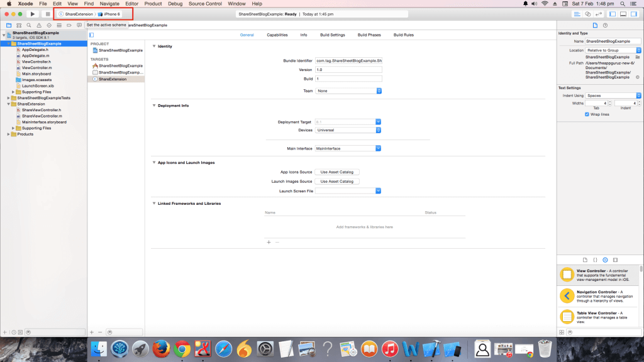Viewport: 644px width, 362px height.
Task: Expand the ShareSheetBlogExampleTests group
Action: point(9,98)
